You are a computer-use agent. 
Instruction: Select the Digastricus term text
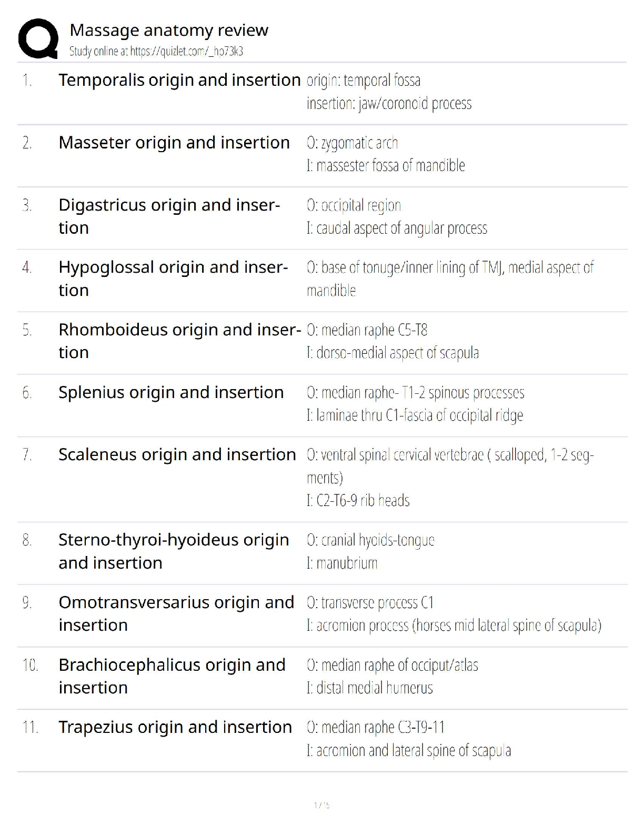tap(169, 216)
